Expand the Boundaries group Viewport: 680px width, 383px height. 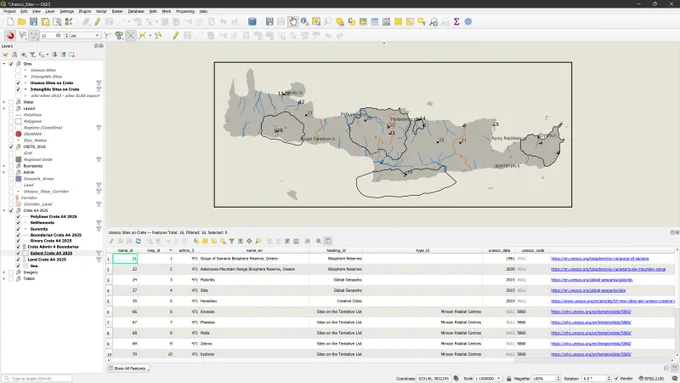coord(4,166)
